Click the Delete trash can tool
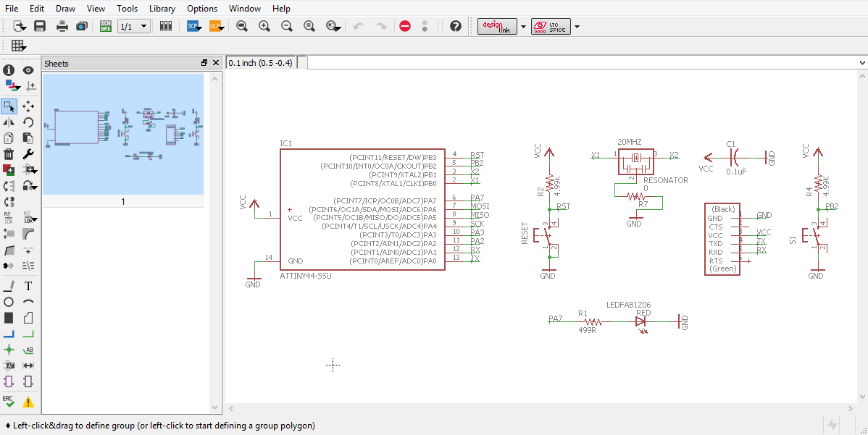The image size is (868, 435). [9, 153]
